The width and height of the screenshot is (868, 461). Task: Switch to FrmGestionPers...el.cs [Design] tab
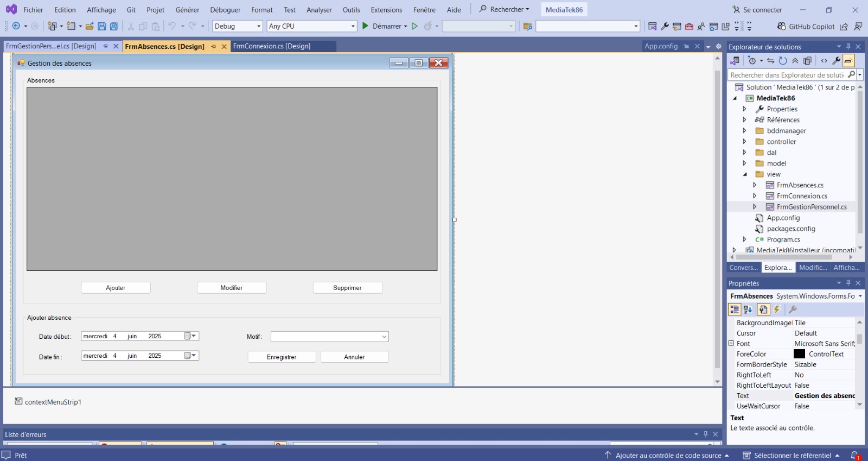pyautogui.click(x=51, y=46)
